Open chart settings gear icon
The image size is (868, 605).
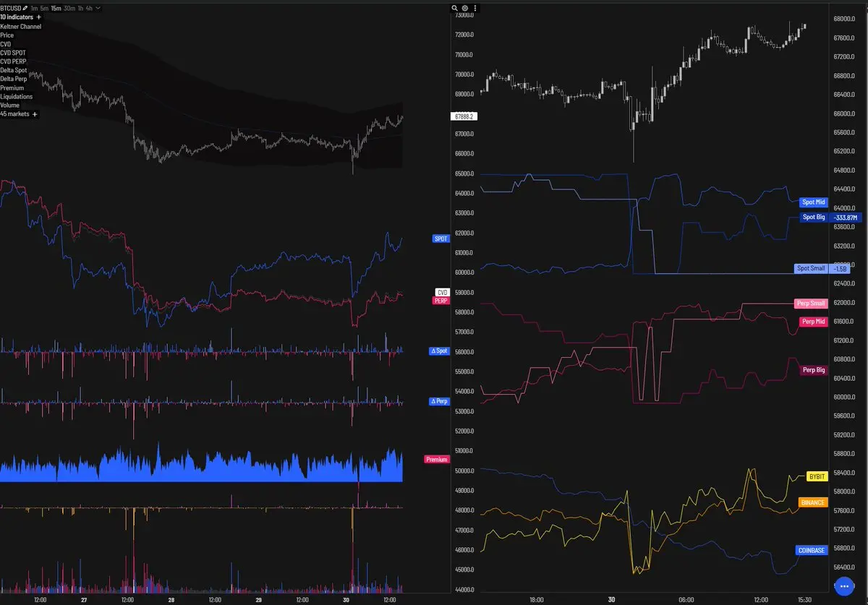click(465, 8)
